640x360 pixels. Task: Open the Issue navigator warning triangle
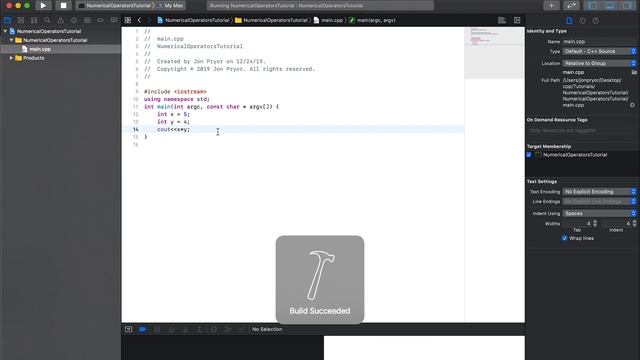click(x=60, y=20)
